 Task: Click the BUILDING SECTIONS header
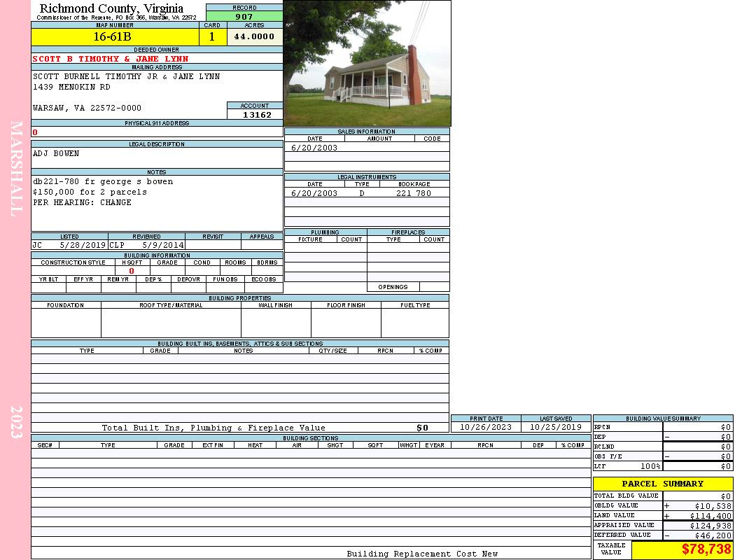(311, 438)
